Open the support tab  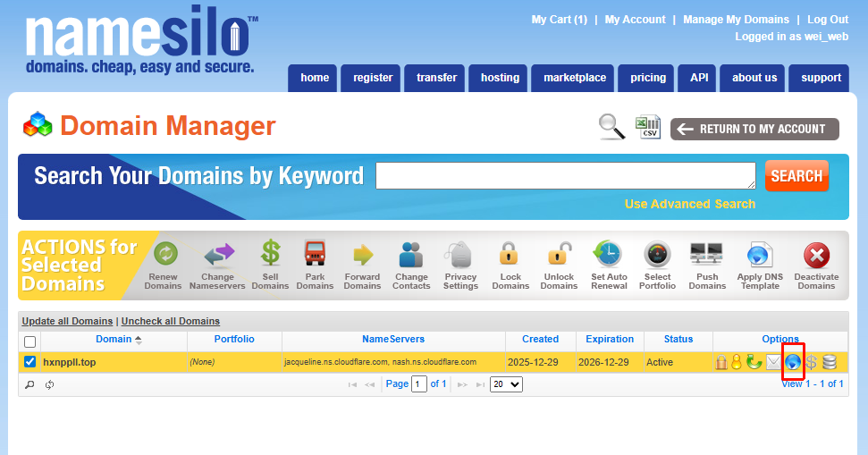click(819, 78)
